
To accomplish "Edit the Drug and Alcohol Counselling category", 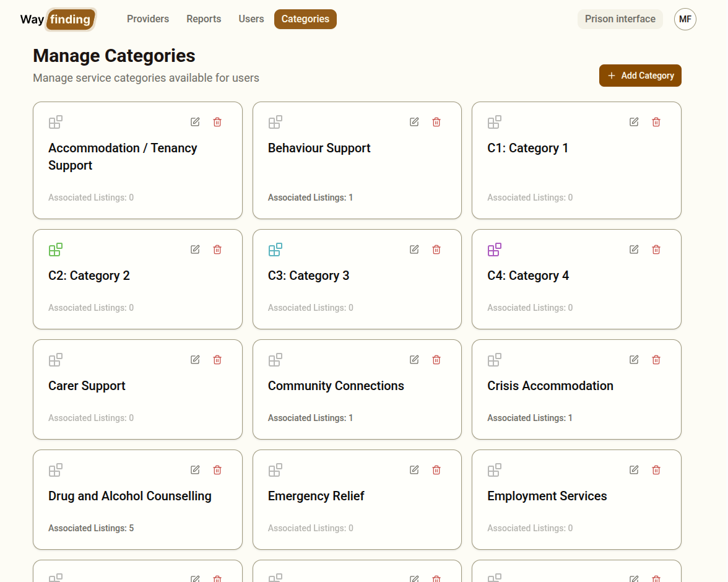I will 194,470.
